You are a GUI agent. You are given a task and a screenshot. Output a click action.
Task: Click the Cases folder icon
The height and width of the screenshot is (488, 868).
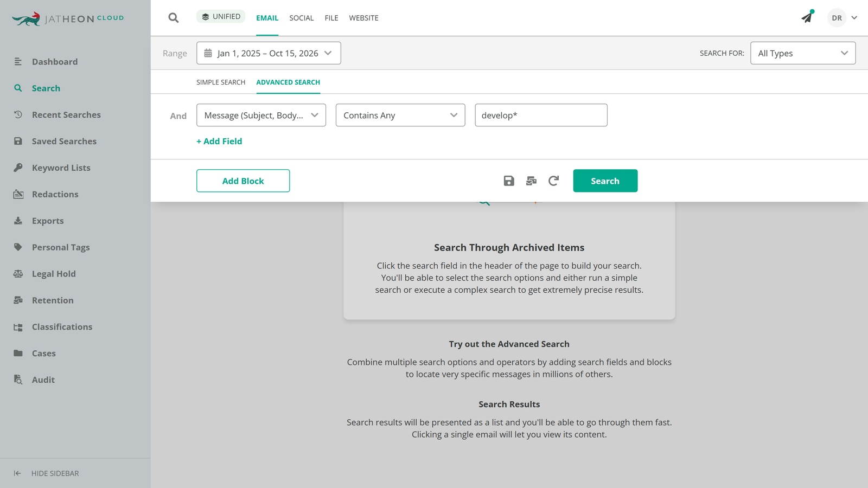tap(18, 354)
